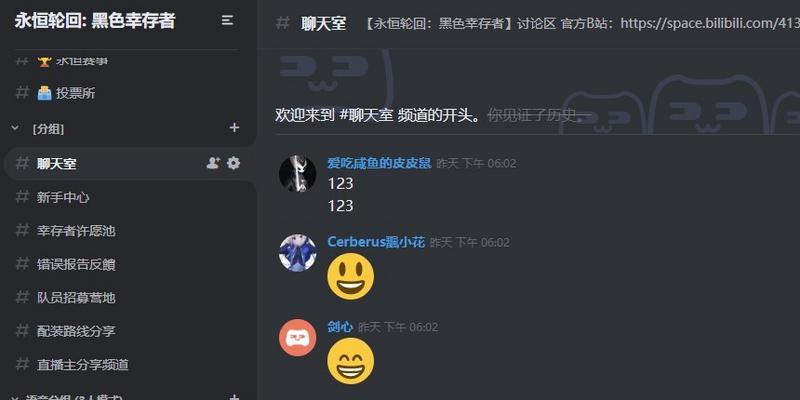Open the 幸存者许愿池 channel

pyautogui.click(x=130, y=231)
